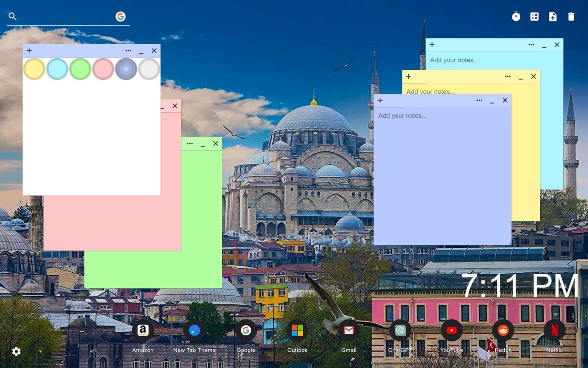The image size is (588, 368).
Task: Open the timer stopwatch tool
Action: click(x=516, y=17)
